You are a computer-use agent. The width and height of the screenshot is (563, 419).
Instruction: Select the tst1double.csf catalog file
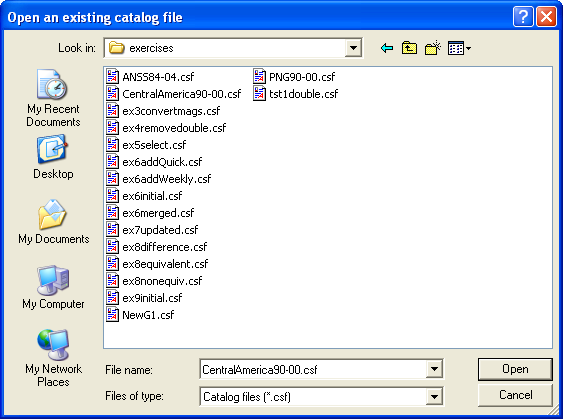[x=296, y=94]
